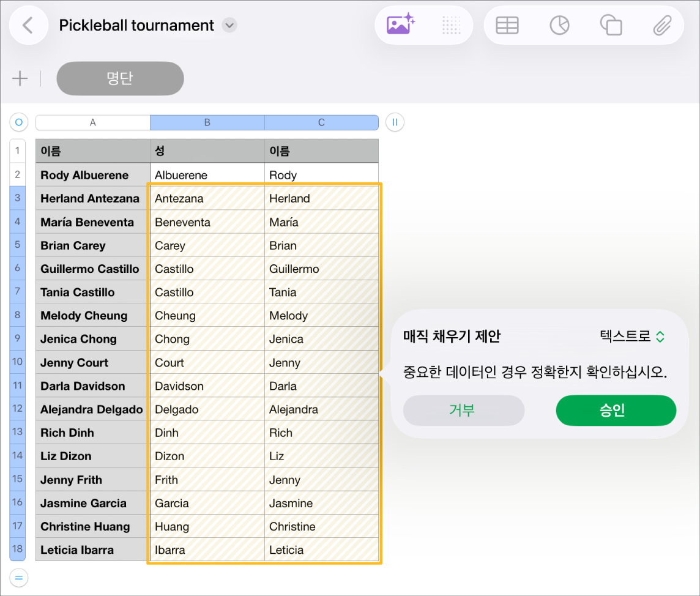Reject the Magic Fill suggestion with 거부
700x596 pixels.
[463, 410]
